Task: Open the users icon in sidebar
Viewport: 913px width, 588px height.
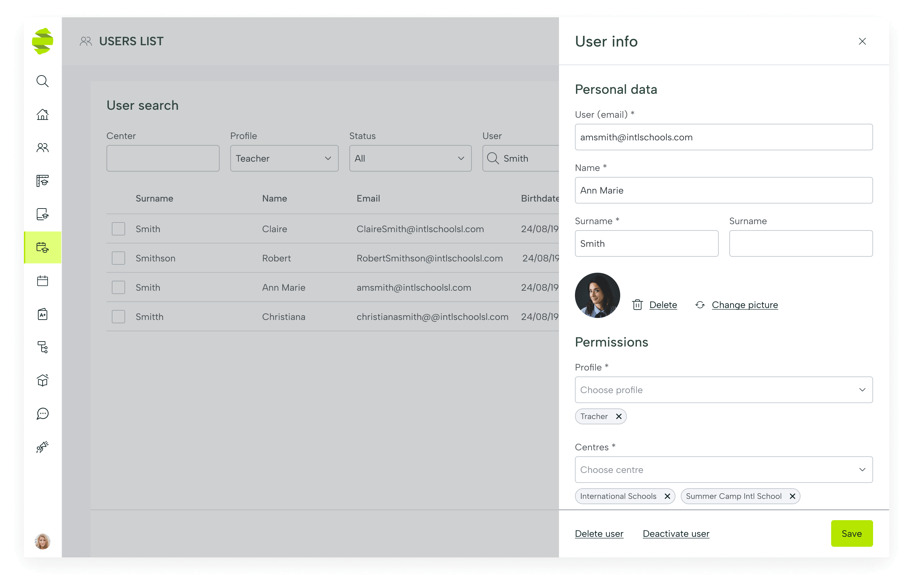Action: (42, 147)
